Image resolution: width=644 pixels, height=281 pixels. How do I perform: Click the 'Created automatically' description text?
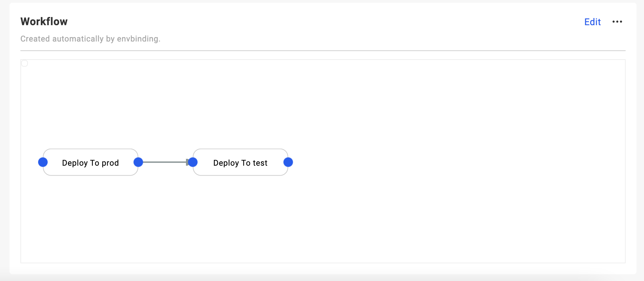(x=62, y=39)
